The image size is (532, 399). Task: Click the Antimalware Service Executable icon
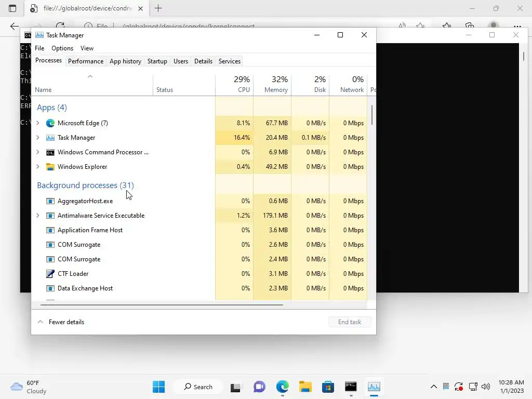point(50,216)
